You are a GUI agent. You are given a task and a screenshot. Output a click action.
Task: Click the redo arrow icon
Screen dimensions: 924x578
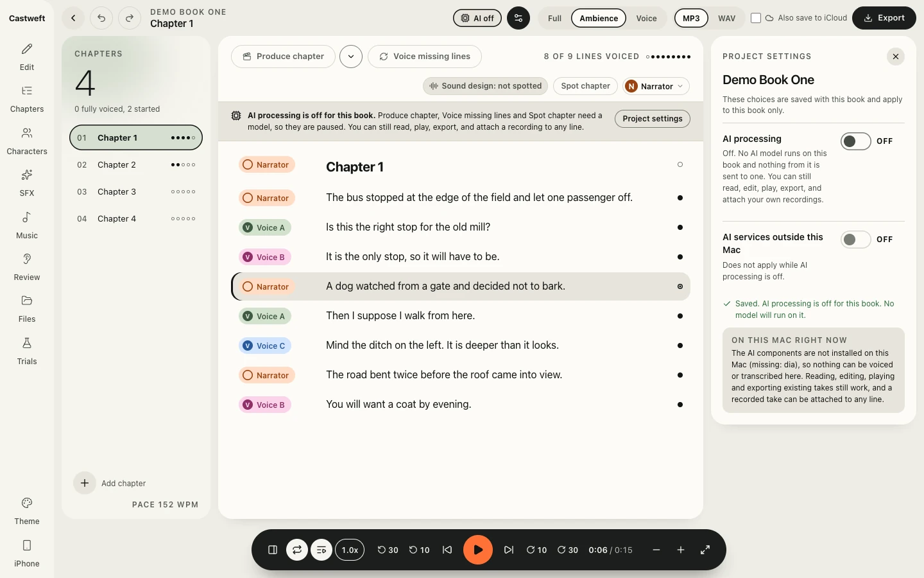click(130, 18)
